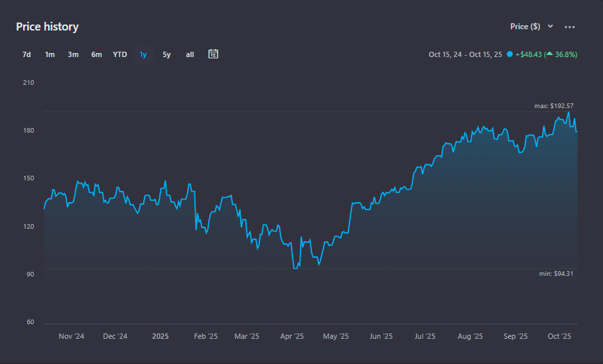Viewport: 603px width, 364px height.
Task: Select the 7d time range
Action: coord(27,54)
